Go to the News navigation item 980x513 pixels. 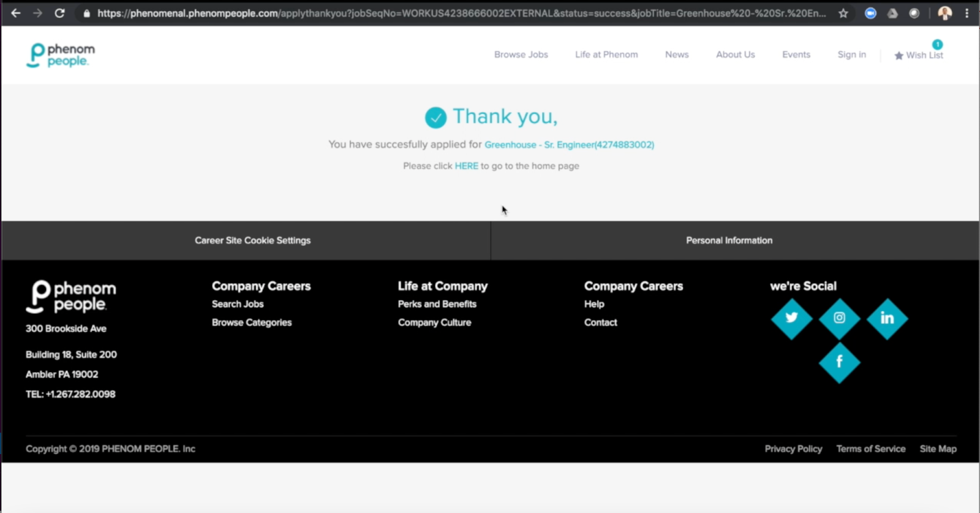pyautogui.click(x=677, y=55)
